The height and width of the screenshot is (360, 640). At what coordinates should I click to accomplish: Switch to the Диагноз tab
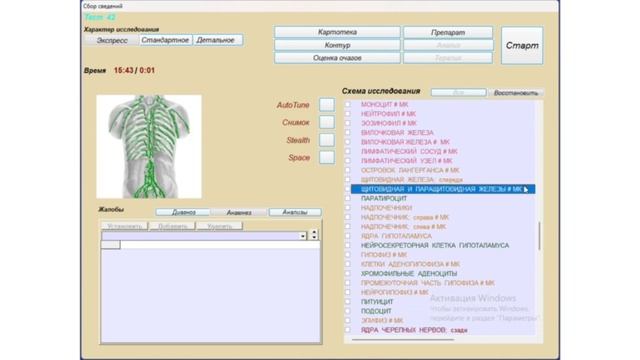[183, 212]
